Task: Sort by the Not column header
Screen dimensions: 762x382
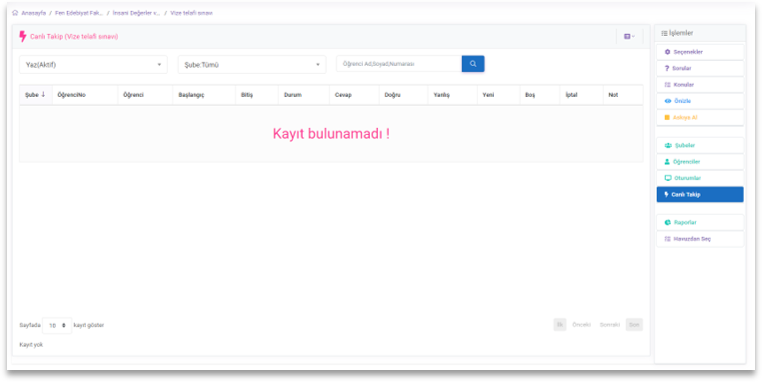Action: coord(623,95)
